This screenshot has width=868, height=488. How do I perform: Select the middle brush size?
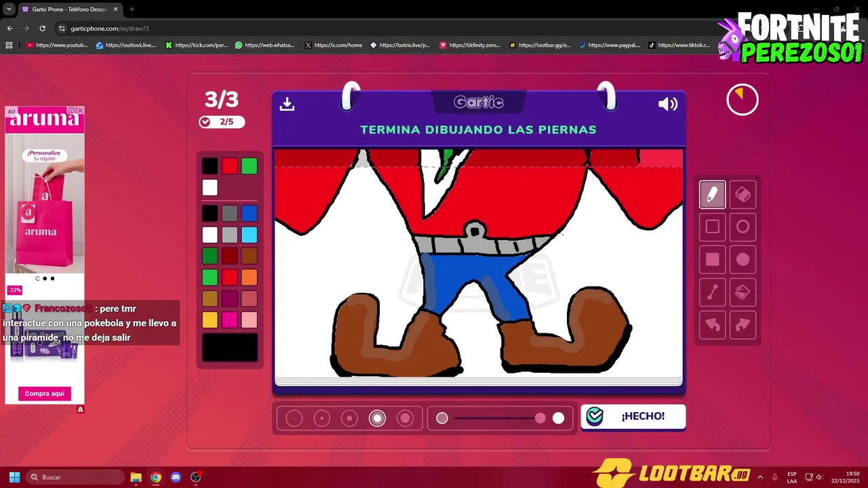[x=349, y=418]
